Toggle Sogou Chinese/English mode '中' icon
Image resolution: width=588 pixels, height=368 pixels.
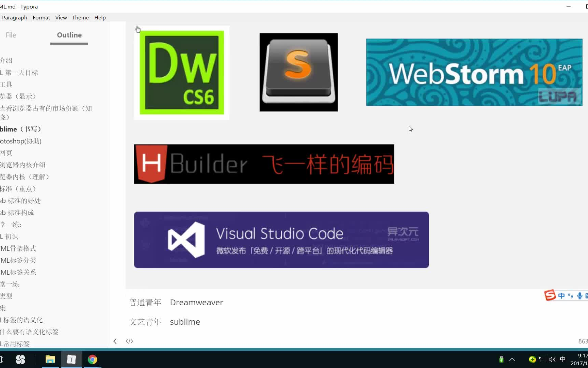click(561, 295)
